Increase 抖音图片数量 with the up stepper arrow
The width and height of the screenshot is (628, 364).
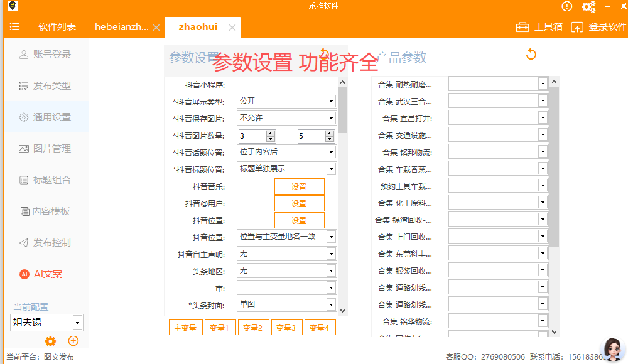[271, 132]
